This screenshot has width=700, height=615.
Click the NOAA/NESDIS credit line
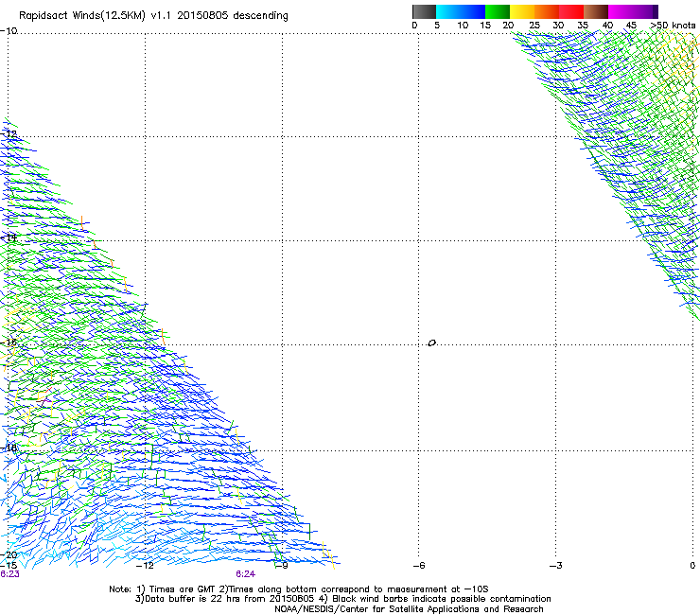point(409,609)
